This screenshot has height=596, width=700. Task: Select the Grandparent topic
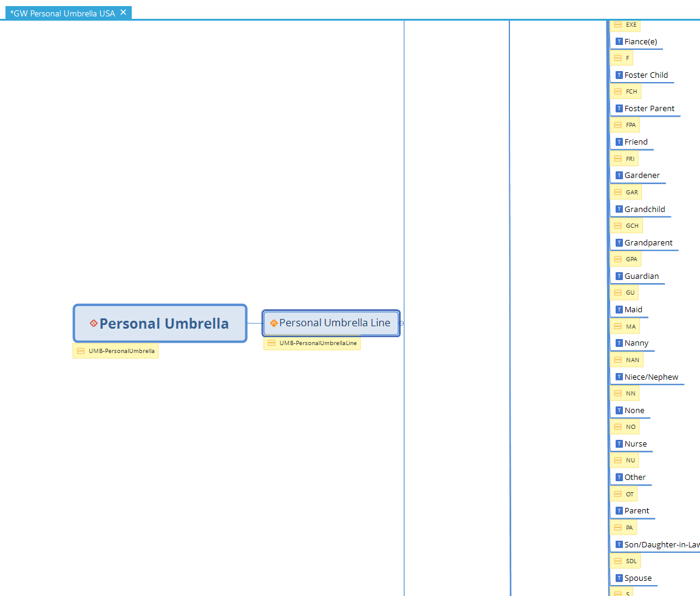[648, 243]
